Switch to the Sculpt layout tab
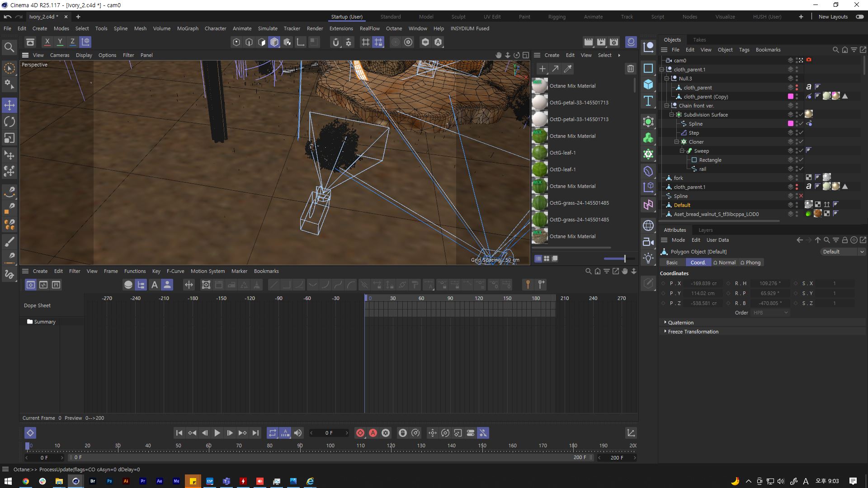The width and height of the screenshot is (868, 488). click(x=458, y=17)
